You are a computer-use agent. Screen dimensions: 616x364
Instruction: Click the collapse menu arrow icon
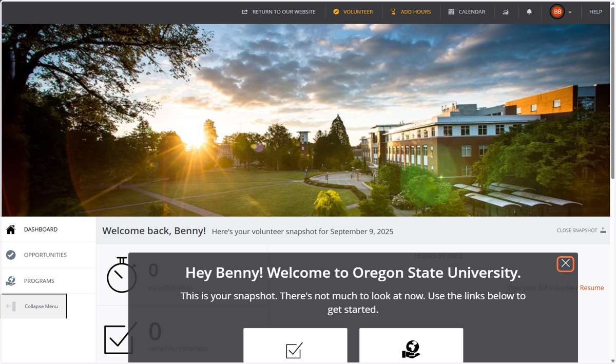11,306
